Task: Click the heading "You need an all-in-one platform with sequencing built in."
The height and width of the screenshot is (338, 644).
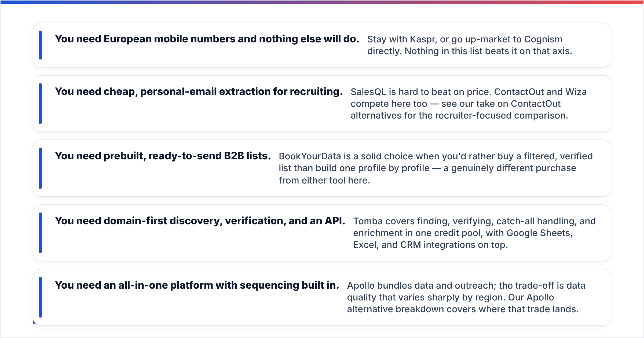Action: coord(197,285)
